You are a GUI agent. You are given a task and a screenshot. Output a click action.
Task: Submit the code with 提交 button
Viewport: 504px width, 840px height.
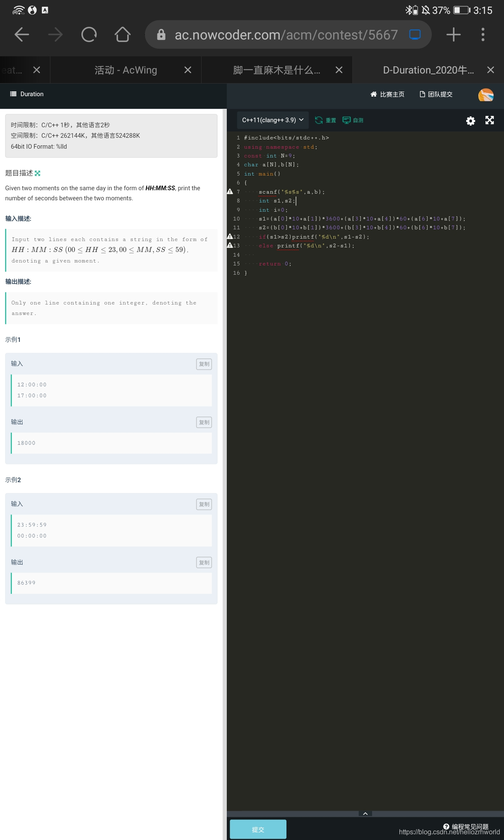(x=258, y=829)
